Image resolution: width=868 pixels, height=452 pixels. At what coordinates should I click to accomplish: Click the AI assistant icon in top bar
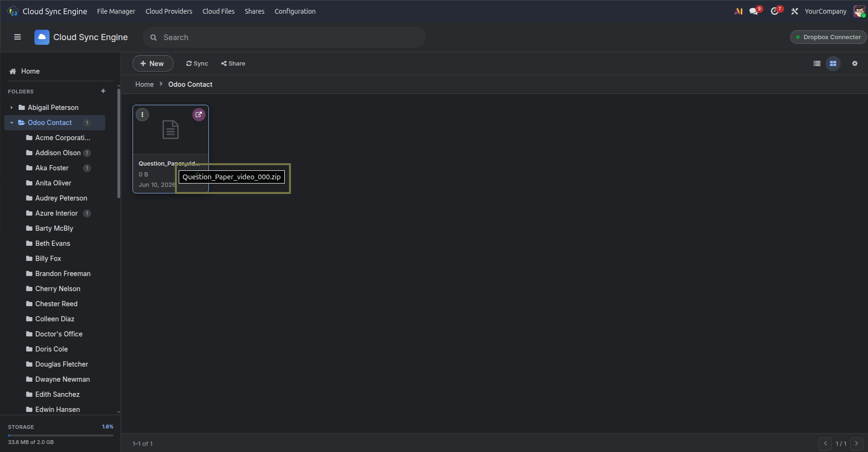(738, 11)
